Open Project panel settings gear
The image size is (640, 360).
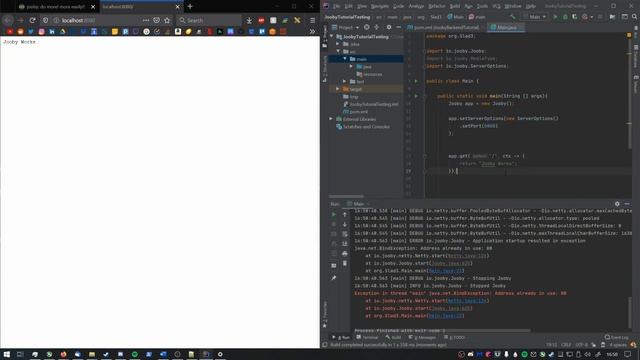point(389,27)
